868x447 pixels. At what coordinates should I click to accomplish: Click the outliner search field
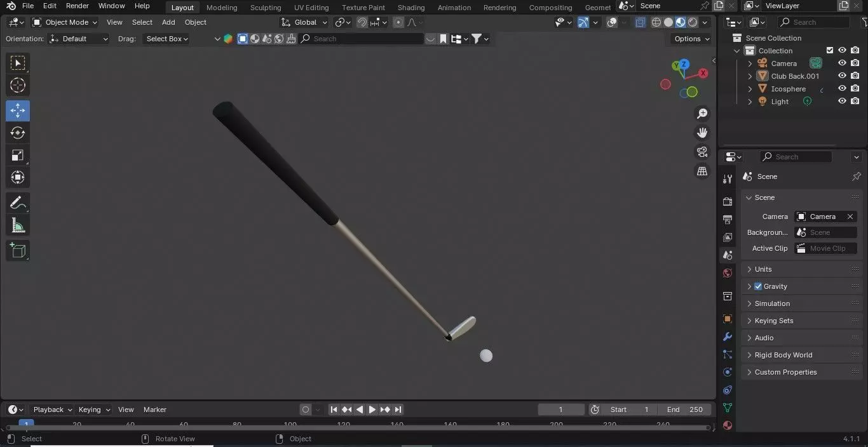(813, 22)
